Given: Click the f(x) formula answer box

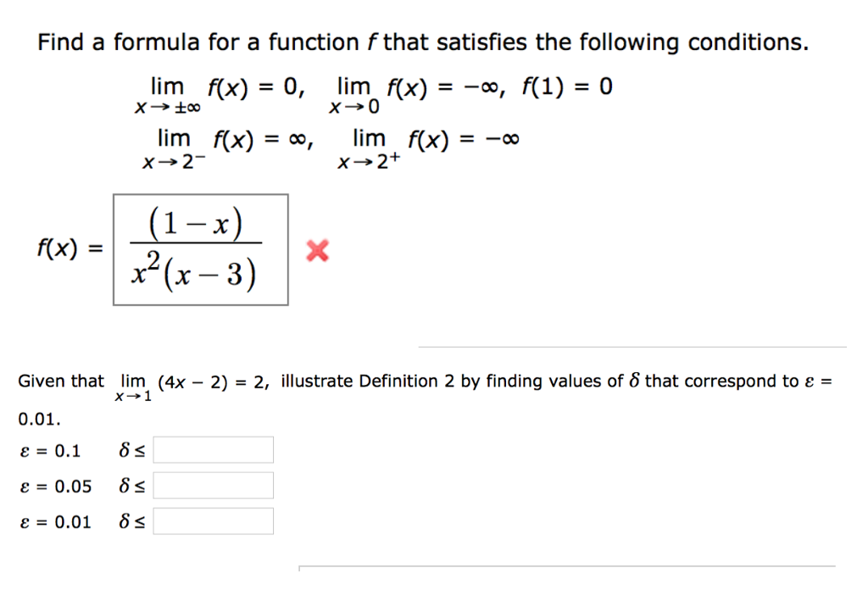Looking at the screenshot, I should click(201, 249).
